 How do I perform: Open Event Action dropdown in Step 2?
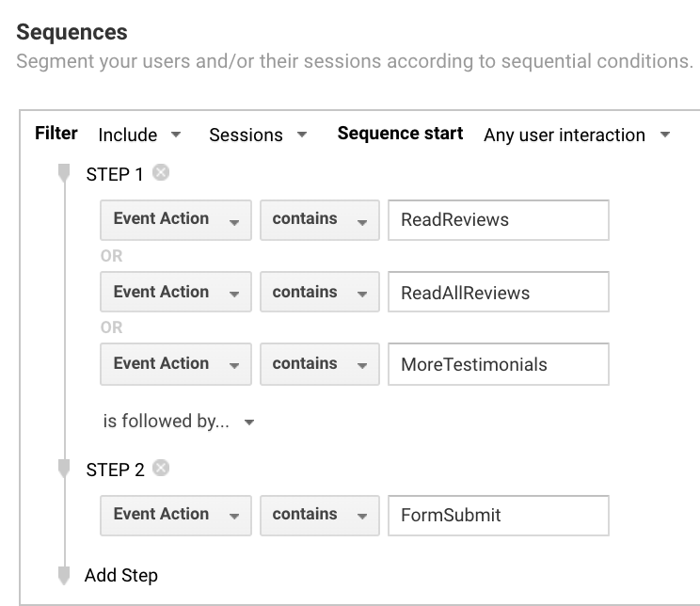(x=176, y=516)
